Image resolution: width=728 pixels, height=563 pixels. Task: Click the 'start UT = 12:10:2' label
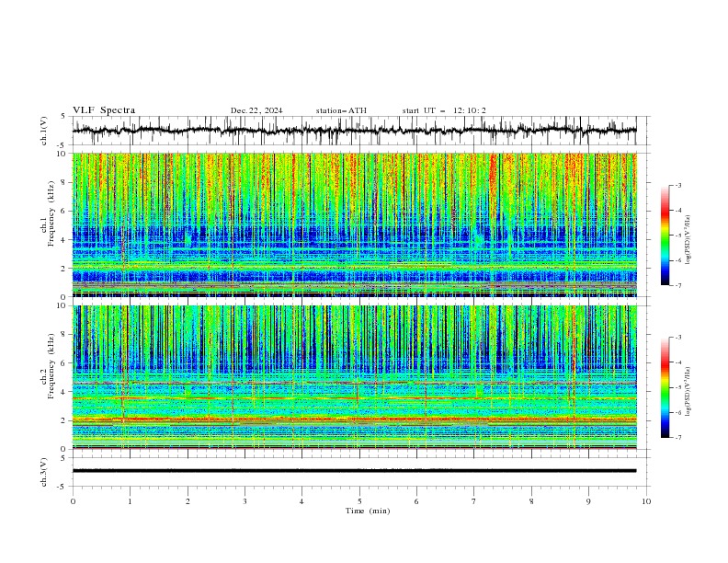click(x=444, y=110)
